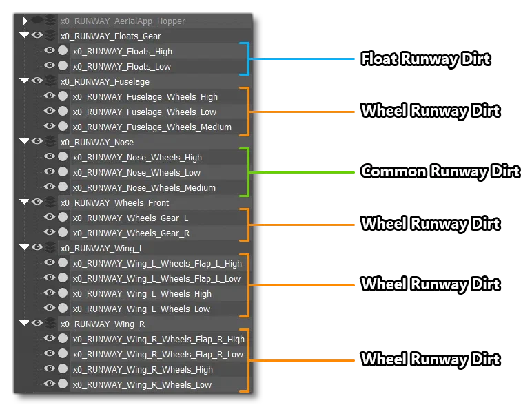Click layer stack icon of x0_RUNWAY_Wheels_Front
The height and width of the screenshot is (407, 532).
point(50,202)
